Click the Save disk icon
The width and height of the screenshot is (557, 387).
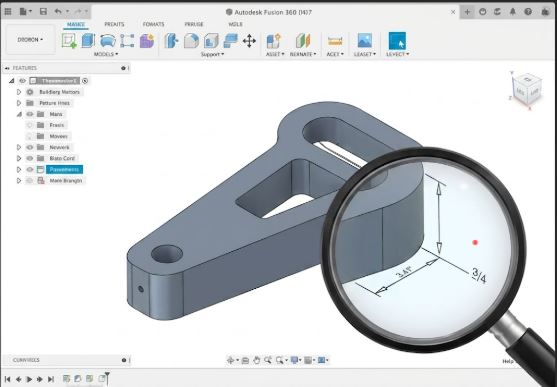click(x=43, y=12)
